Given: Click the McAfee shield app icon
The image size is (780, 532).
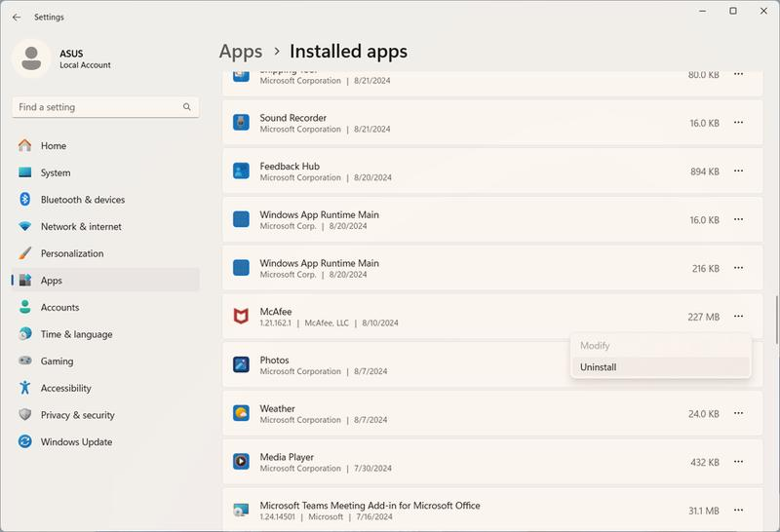Looking at the screenshot, I should point(241,317).
